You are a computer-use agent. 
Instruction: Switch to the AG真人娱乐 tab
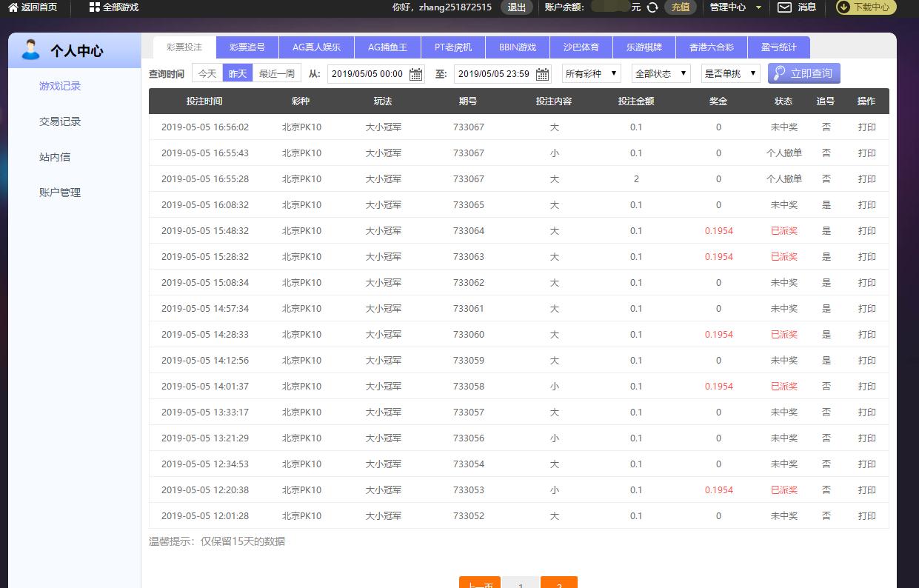[x=316, y=47]
